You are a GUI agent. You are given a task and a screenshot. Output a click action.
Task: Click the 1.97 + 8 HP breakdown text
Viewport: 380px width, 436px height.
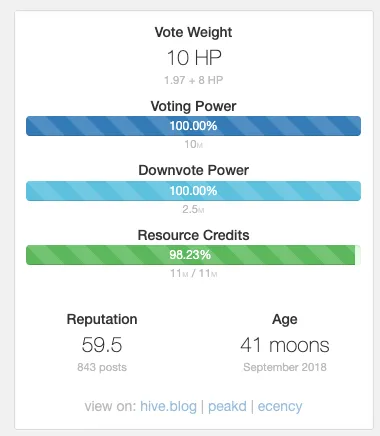click(194, 80)
